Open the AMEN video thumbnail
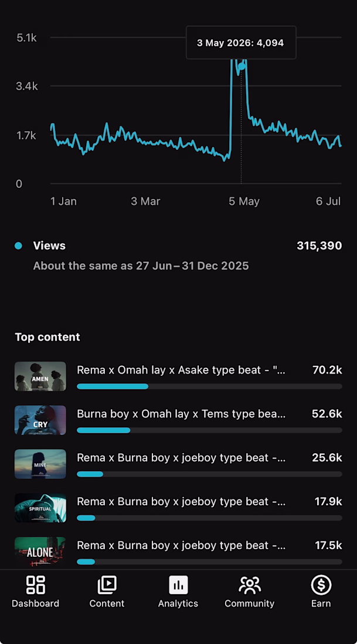Image resolution: width=357 pixels, height=644 pixels. [40, 376]
